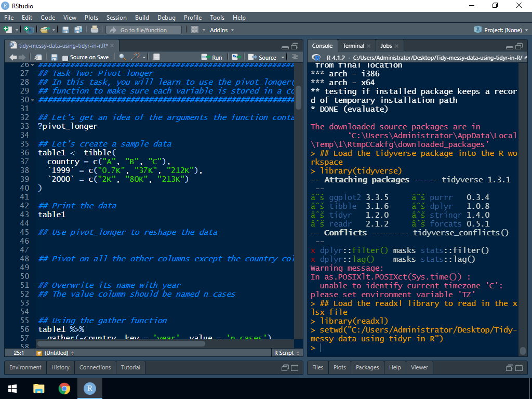The width and height of the screenshot is (532, 399).
Task: Switch to the Packages tab
Action: pyautogui.click(x=367, y=367)
